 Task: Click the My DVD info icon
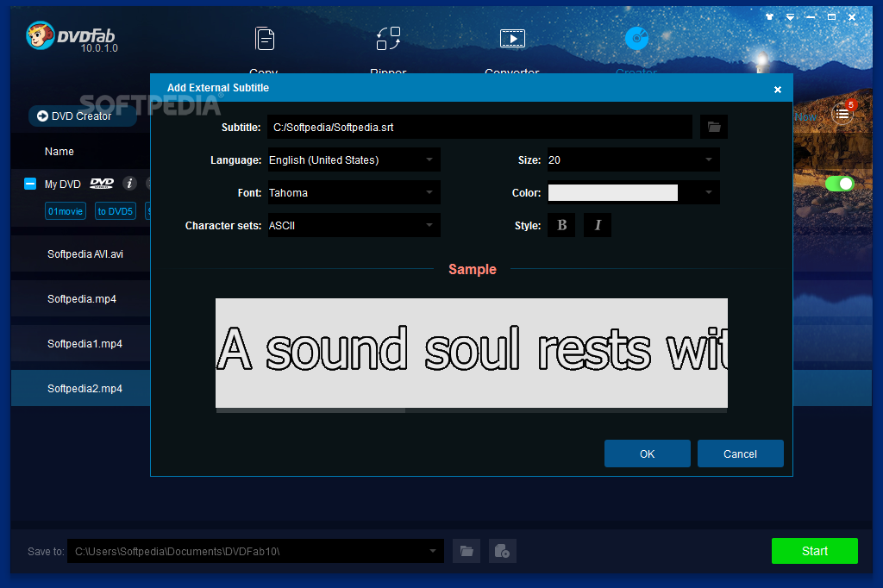click(129, 183)
